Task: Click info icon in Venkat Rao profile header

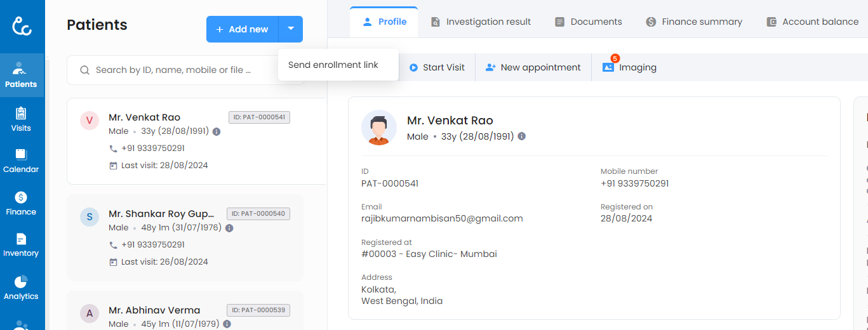Action: click(x=521, y=136)
